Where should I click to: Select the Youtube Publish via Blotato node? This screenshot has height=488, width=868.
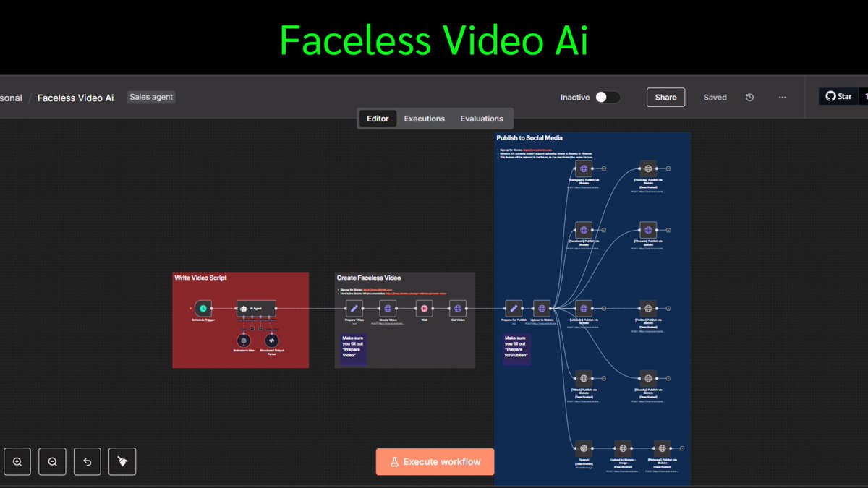click(647, 168)
